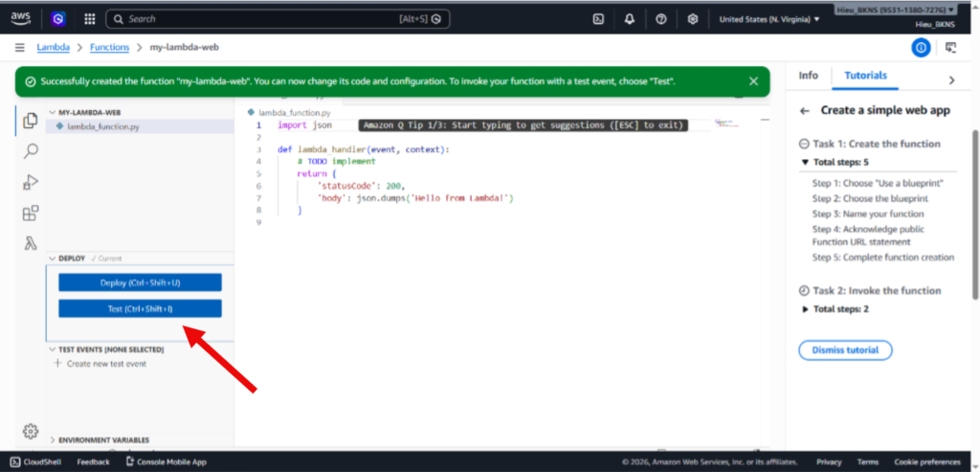
Task: Select lambda_function.py in file tree
Action: coord(140,126)
